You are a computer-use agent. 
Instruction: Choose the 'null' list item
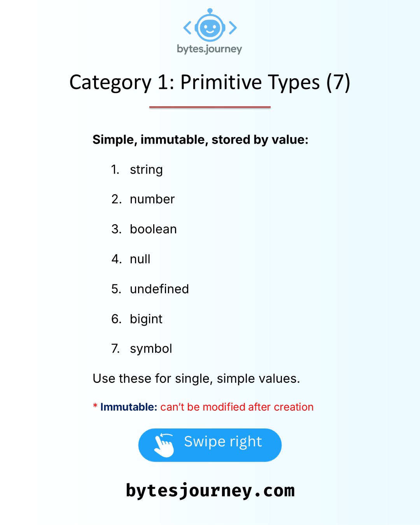coord(140,259)
